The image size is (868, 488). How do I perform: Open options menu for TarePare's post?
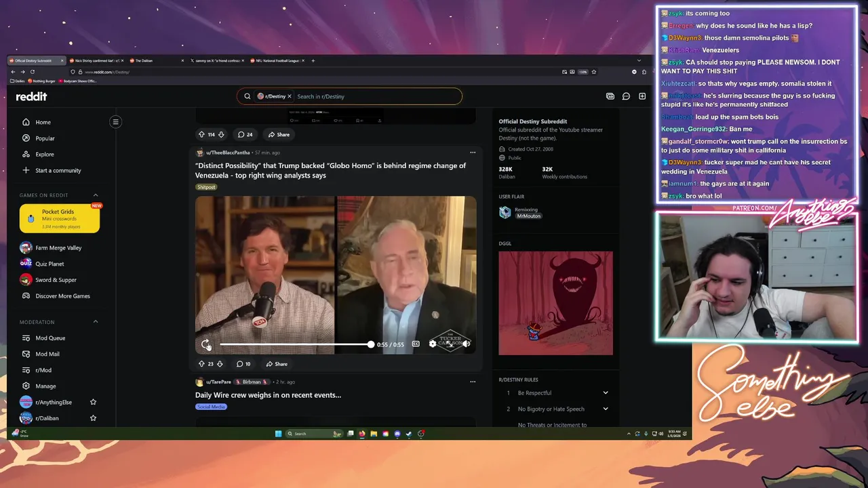[x=473, y=382]
